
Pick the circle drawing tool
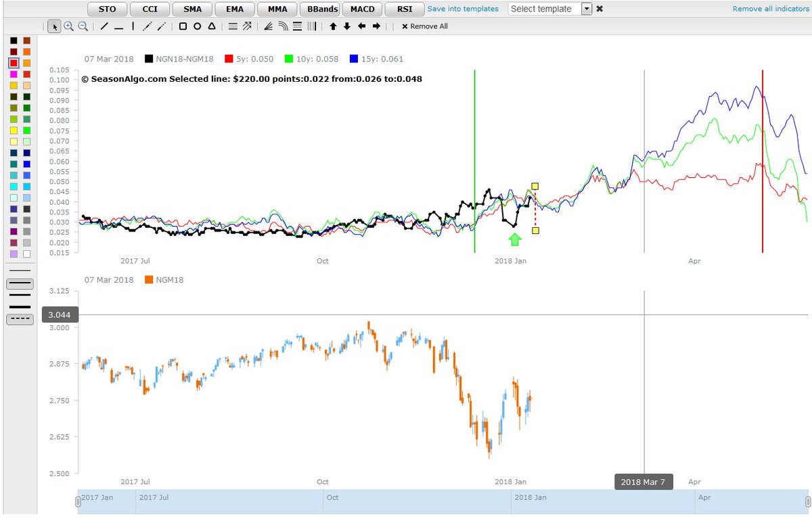click(x=197, y=26)
